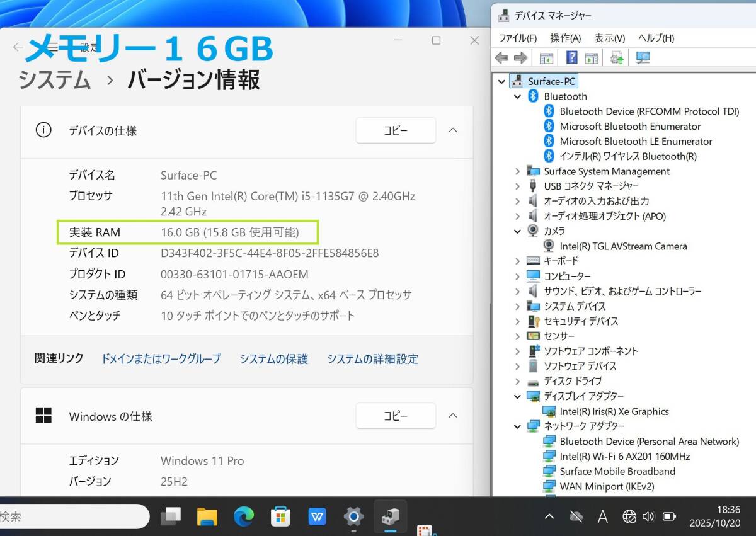Viewport: 756px width, 536px height.
Task: Click Scan for hardware changes monitor icon
Action: point(643,59)
